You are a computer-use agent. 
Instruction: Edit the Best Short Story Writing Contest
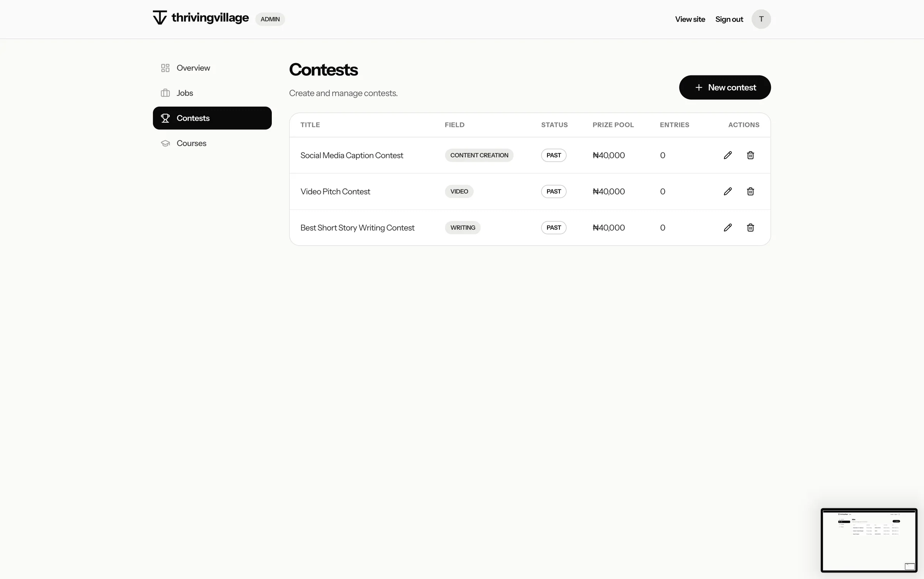tap(728, 228)
